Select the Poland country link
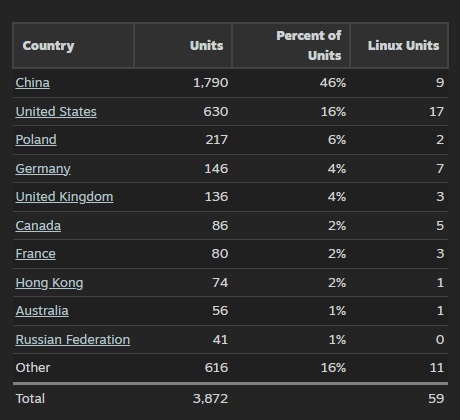 pyautogui.click(x=36, y=140)
